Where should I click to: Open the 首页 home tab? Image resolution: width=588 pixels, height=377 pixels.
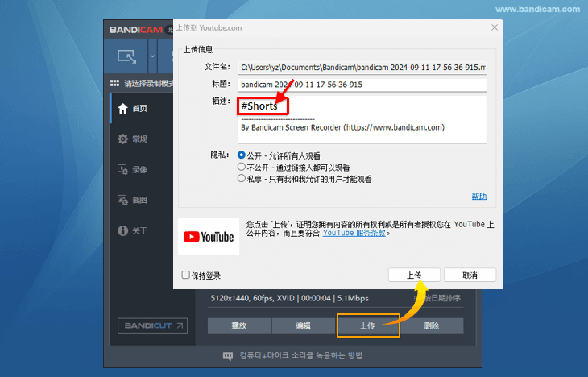pos(139,109)
